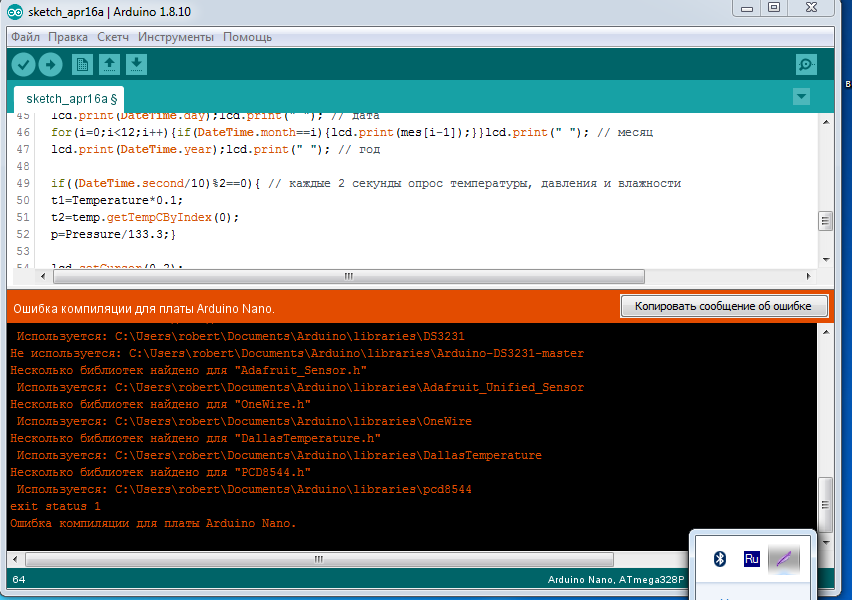
Task: Click the code editor horizontal scrollbar thumb
Action: click(x=348, y=277)
